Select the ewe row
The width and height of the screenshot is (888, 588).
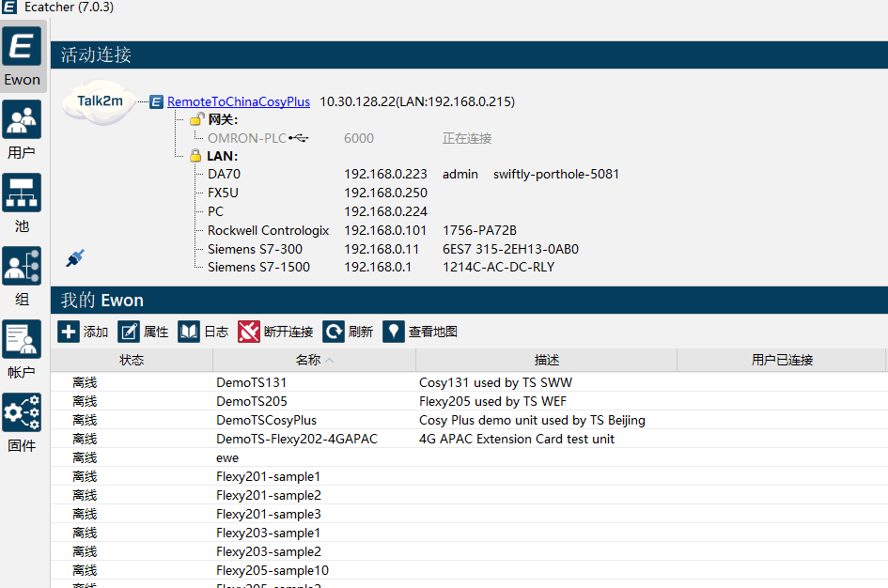pos(469,457)
